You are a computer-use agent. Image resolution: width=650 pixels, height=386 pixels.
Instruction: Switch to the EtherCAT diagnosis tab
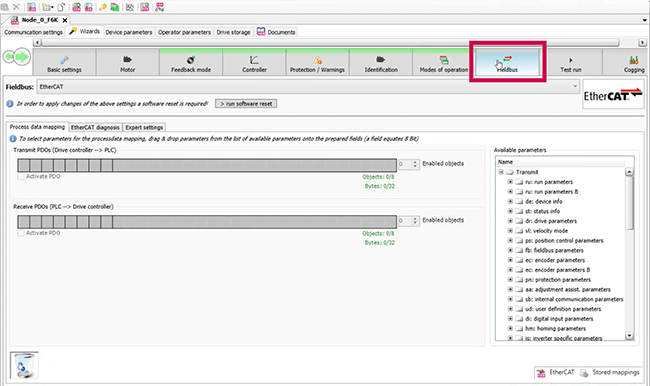tap(95, 127)
